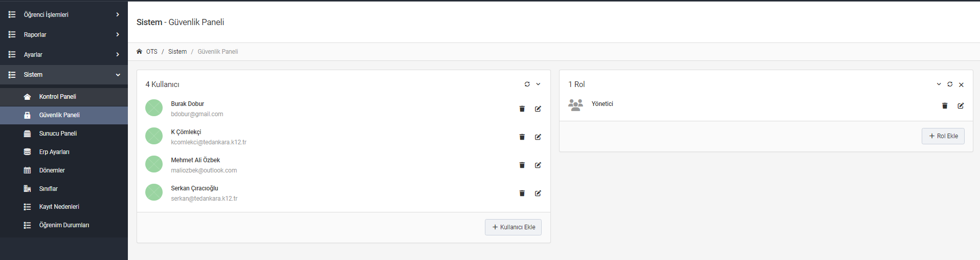The image size is (980, 260).
Task: Open Sunucu Paneli menu item
Action: (64, 134)
